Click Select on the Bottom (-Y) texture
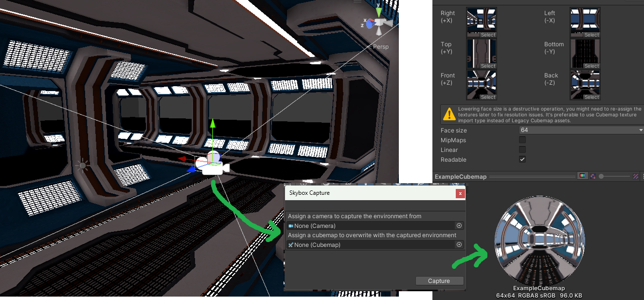The height and width of the screenshot is (300, 644). (x=591, y=66)
